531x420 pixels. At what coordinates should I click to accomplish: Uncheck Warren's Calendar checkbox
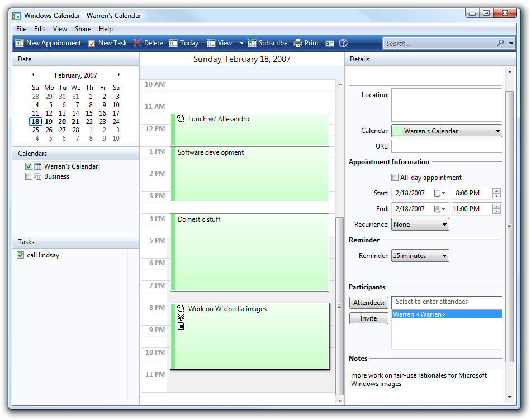(x=29, y=166)
